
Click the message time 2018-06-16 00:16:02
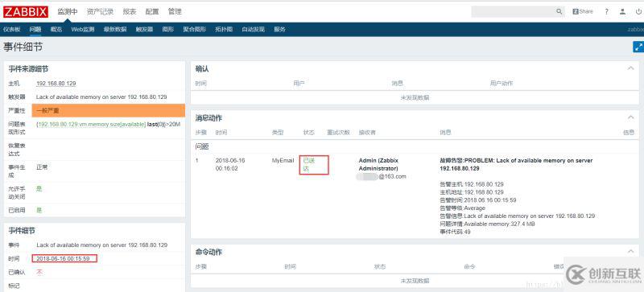(x=230, y=164)
